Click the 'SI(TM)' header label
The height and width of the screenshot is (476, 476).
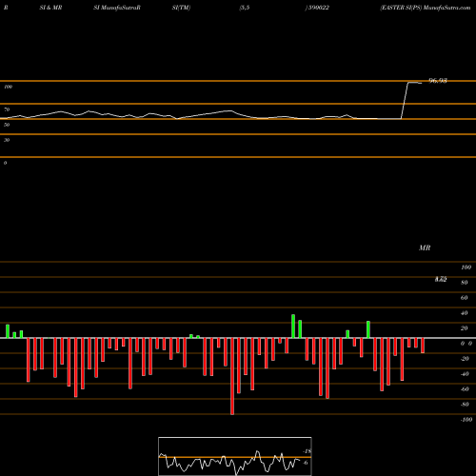point(181,8)
